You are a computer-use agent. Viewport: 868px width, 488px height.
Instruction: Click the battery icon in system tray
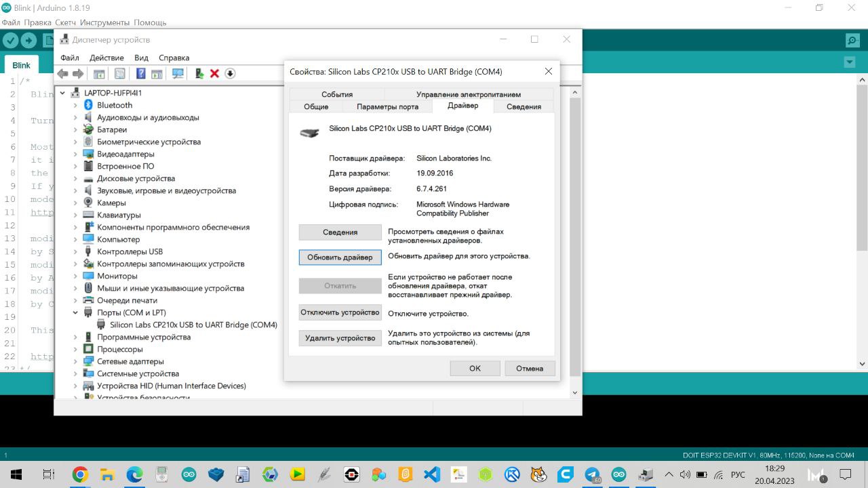[x=702, y=474]
